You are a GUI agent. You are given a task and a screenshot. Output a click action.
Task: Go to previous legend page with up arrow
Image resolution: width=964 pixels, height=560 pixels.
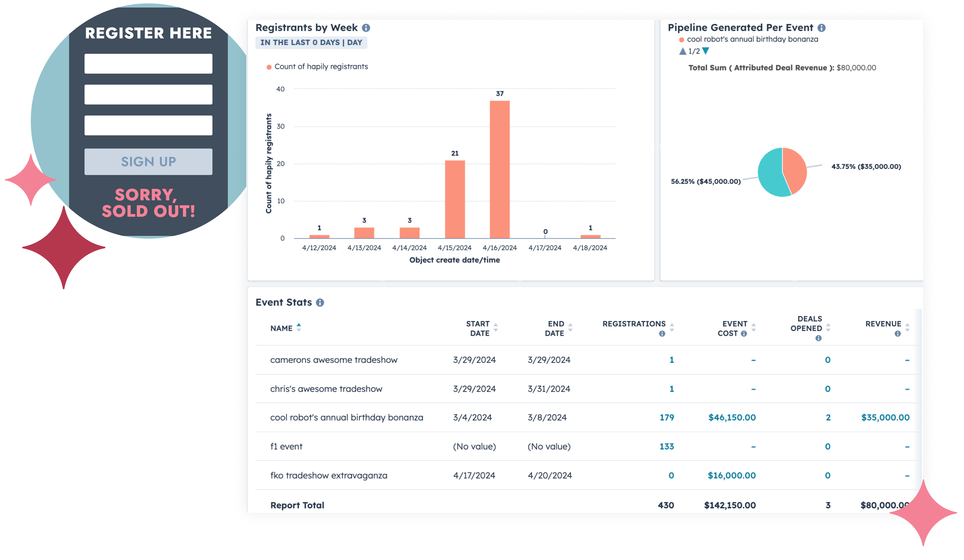coord(683,51)
